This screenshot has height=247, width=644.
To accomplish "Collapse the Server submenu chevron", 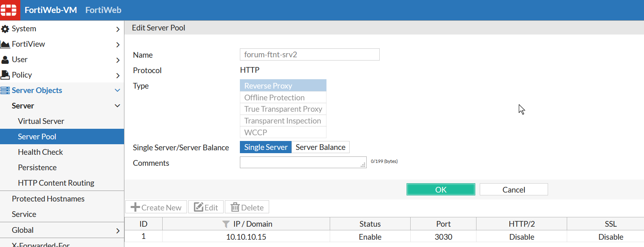I will 117,106.
